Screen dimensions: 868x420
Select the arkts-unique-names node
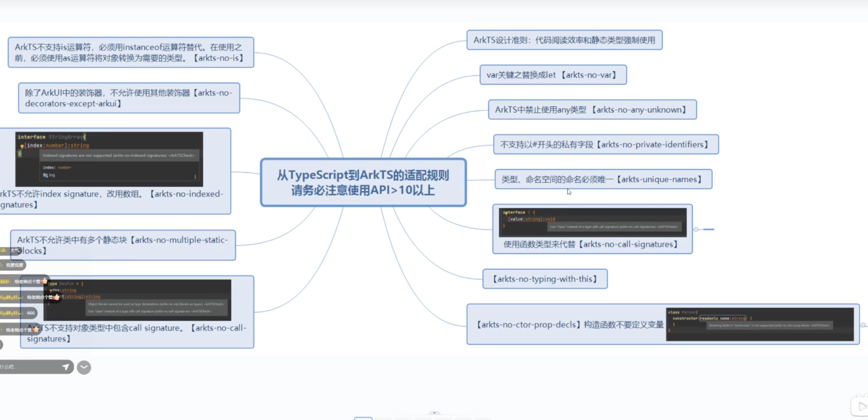coord(603,179)
